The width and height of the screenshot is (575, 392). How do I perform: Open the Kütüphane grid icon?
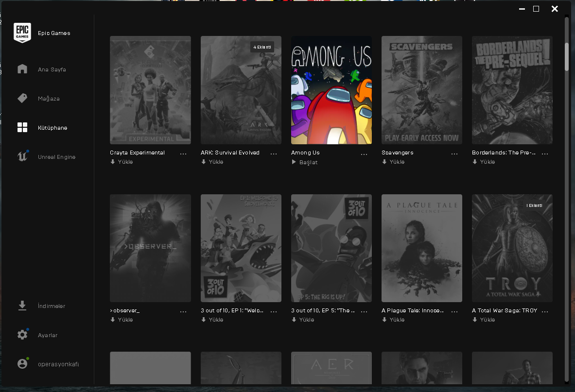[22, 127]
